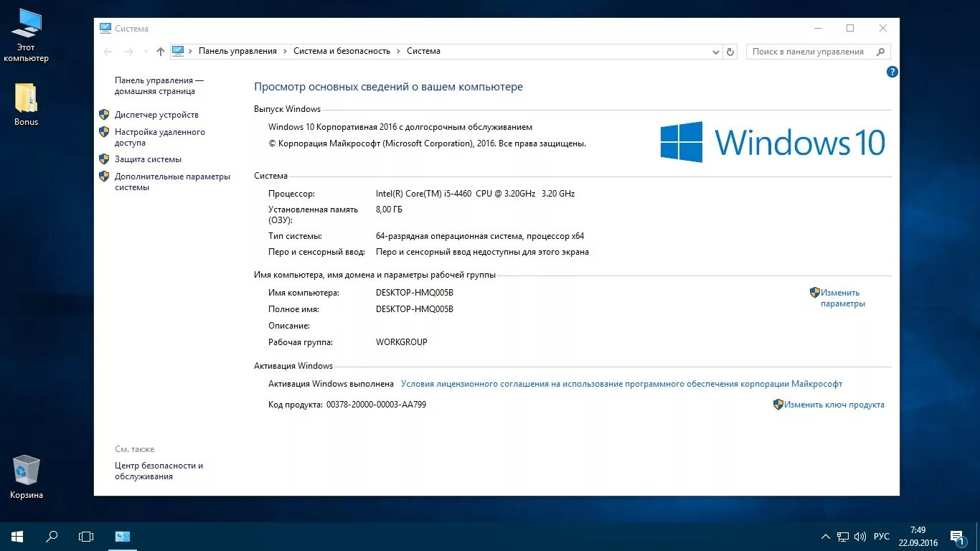This screenshot has width=980, height=551.
Task: Select the Система taskbar app icon
Action: [x=123, y=537]
